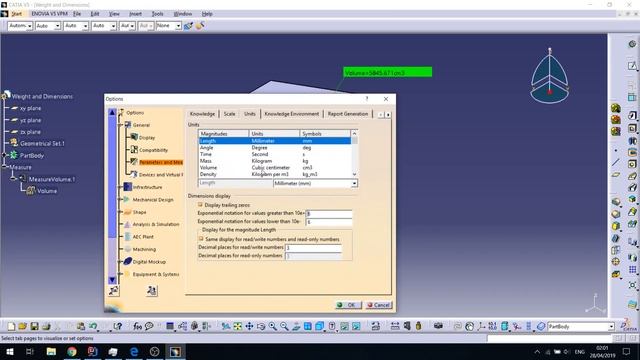Click the Print icon in bottom toolbar

[46, 326]
